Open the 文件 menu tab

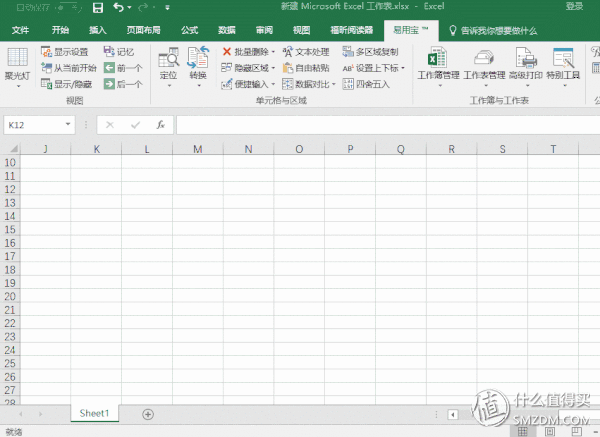(20, 30)
